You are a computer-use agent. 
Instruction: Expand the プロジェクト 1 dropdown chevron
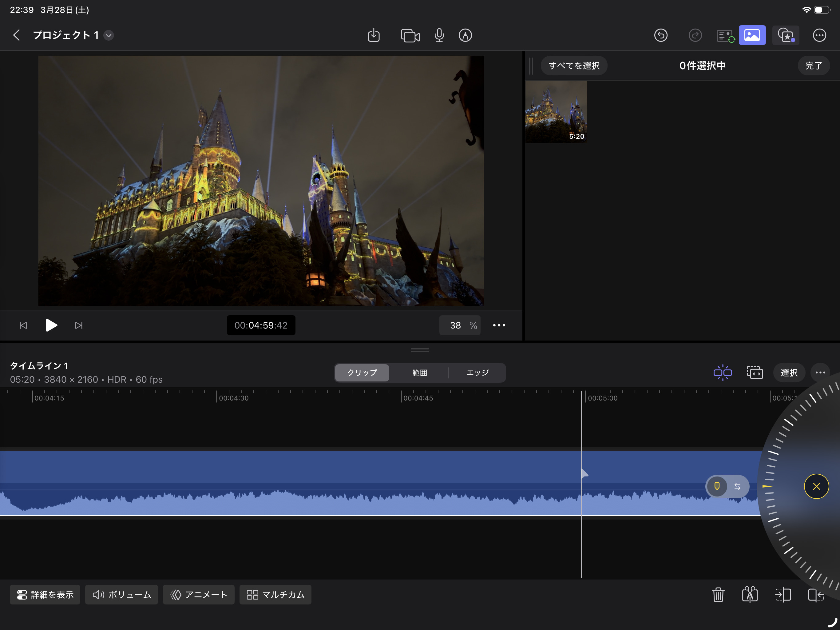[109, 35]
